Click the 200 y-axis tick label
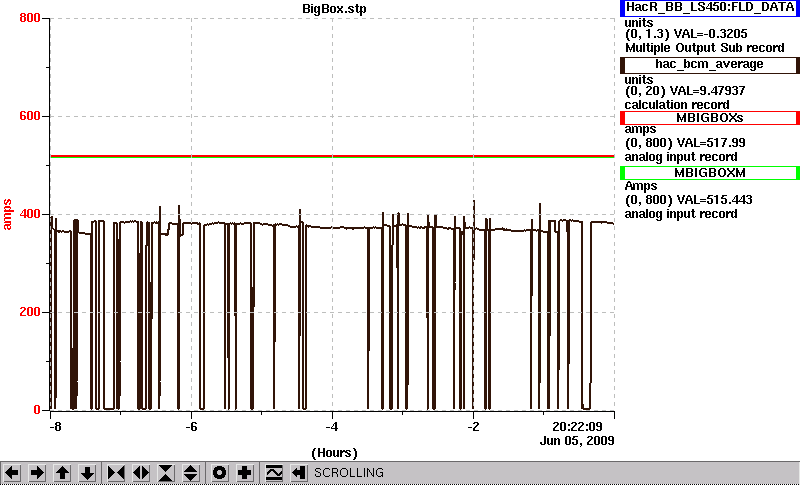 pyautogui.click(x=30, y=312)
